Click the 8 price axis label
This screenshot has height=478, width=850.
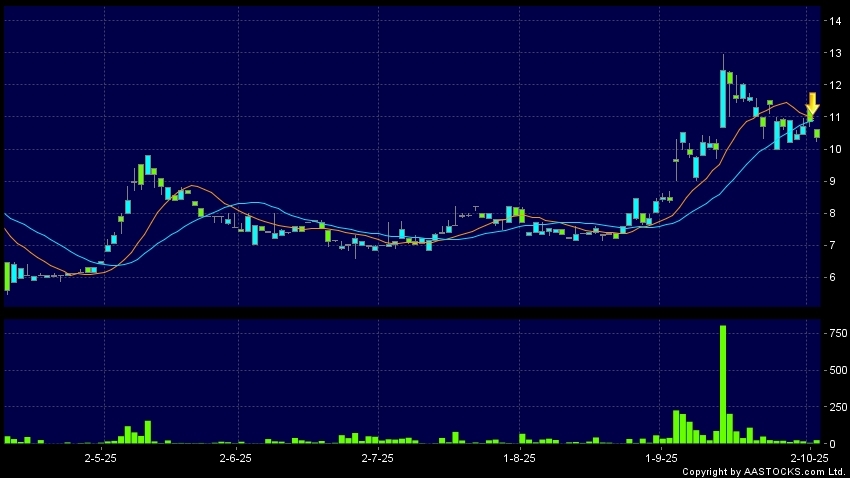(829, 214)
